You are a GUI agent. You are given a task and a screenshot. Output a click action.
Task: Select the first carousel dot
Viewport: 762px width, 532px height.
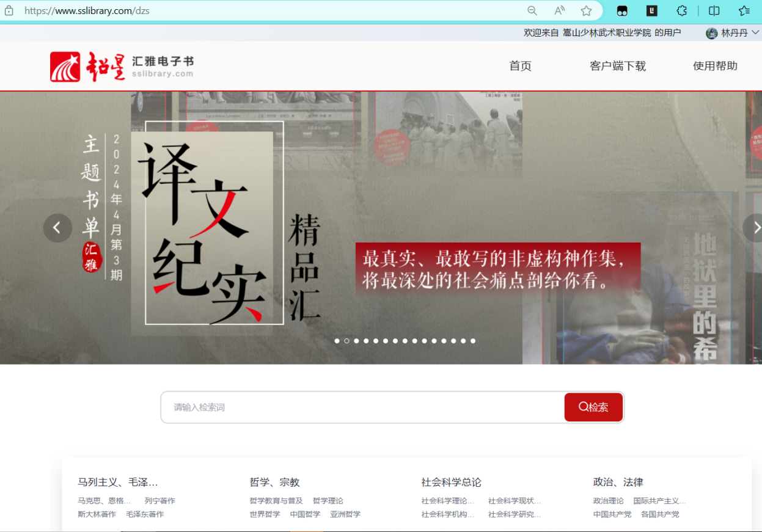337,341
